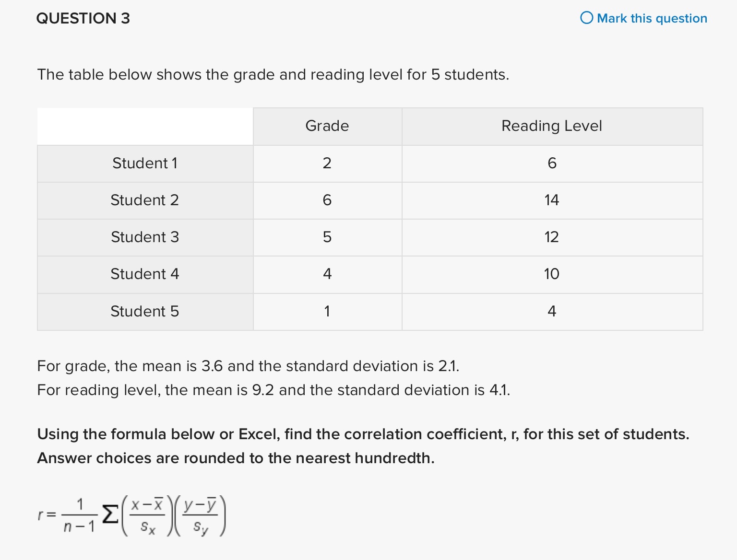Screen dimensions: 737x560
Task: Select the reading level statistics sentence
Action: tap(274, 390)
